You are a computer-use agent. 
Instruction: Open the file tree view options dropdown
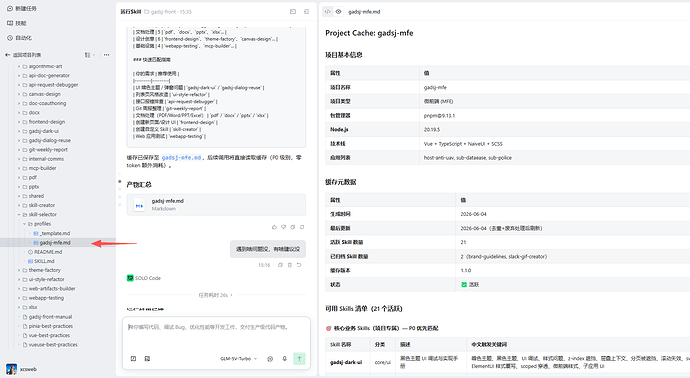point(89,55)
